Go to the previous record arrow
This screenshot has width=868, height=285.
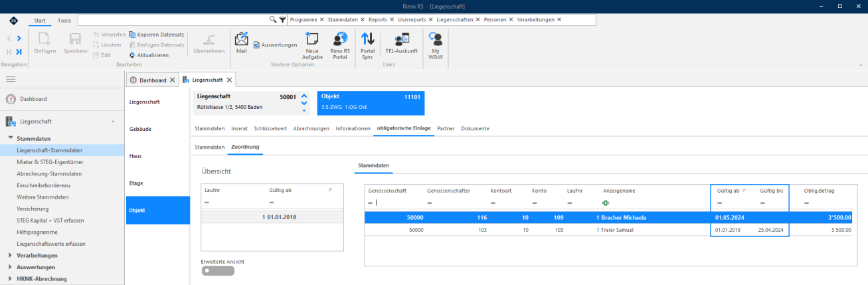click(x=9, y=39)
